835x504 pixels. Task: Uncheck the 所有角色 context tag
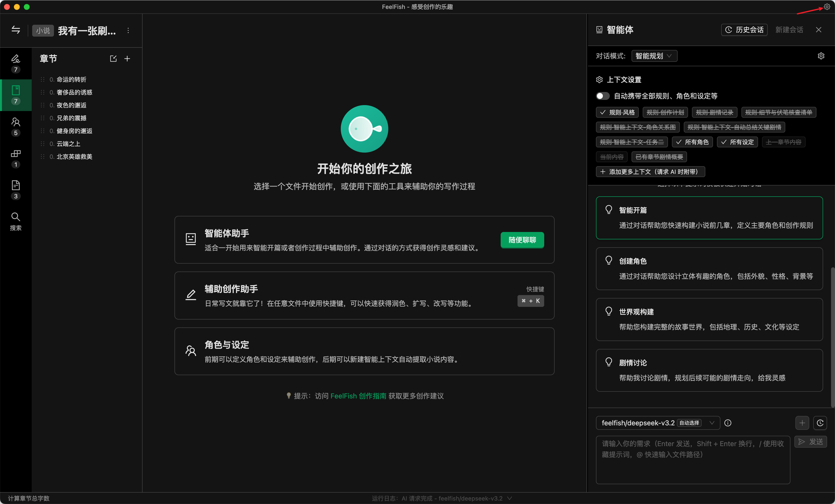coord(692,142)
